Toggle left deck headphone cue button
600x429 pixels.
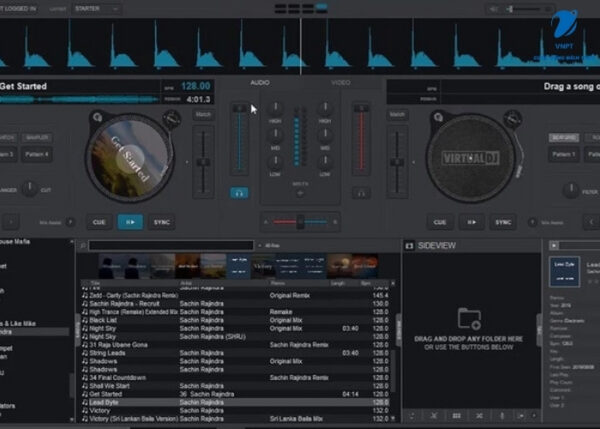coord(239,193)
